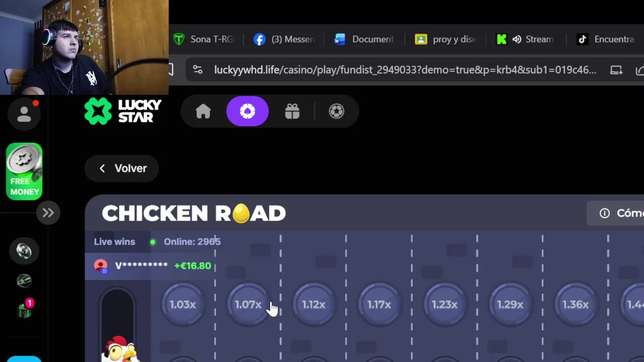Switch to the Facebook Messenger tab
Screen dimensions: 644x362
click(284, 39)
